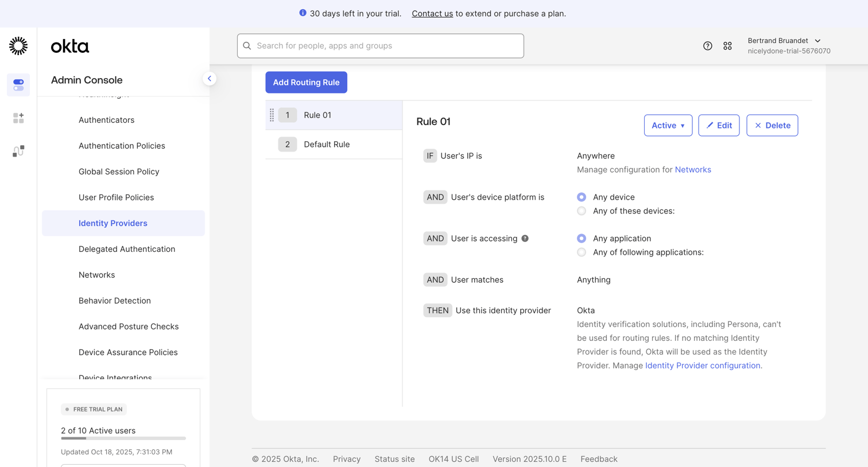The height and width of the screenshot is (467, 868).
Task: Click the search magnifier icon
Action: [x=247, y=46]
